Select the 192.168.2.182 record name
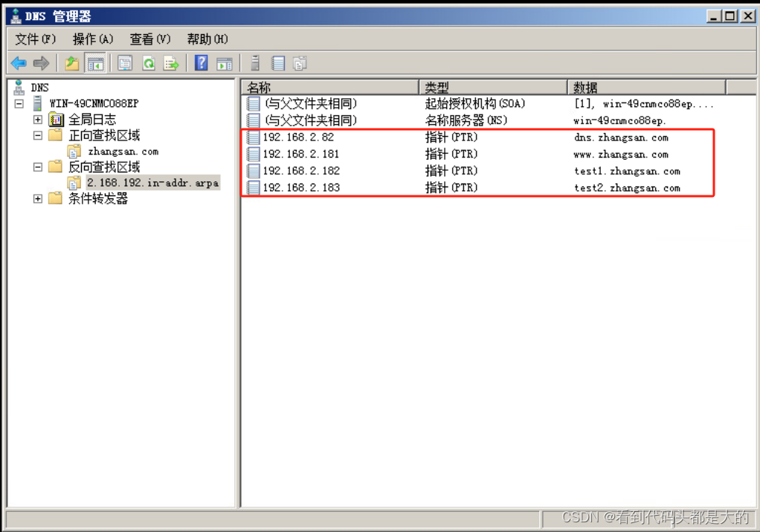 [301, 171]
